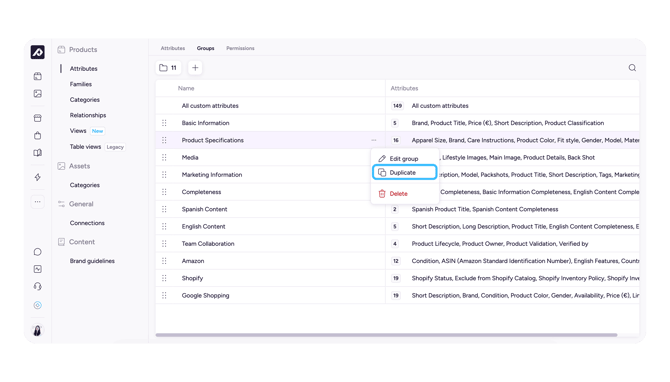
Task: Choose Duplicate from context menu
Action: (x=405, y=173)
